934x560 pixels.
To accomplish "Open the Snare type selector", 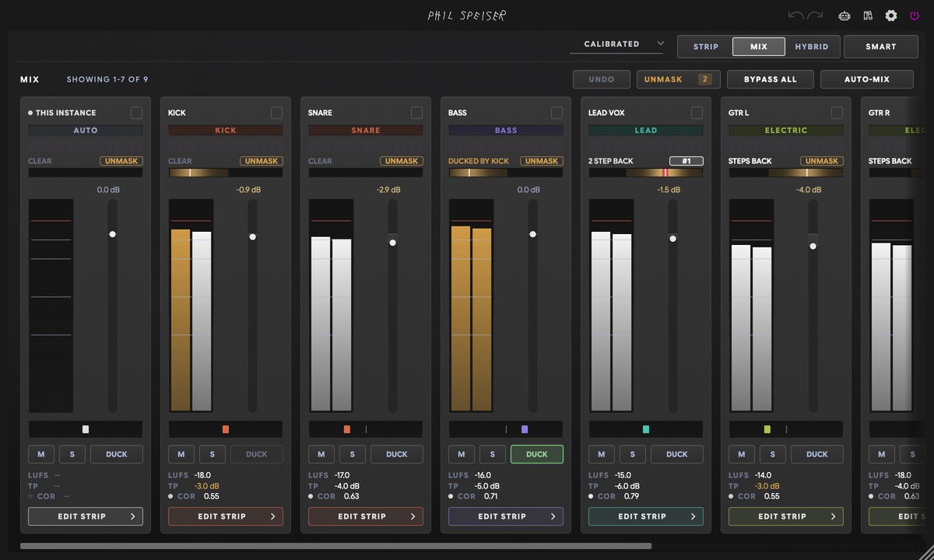I will coord(366,131).
